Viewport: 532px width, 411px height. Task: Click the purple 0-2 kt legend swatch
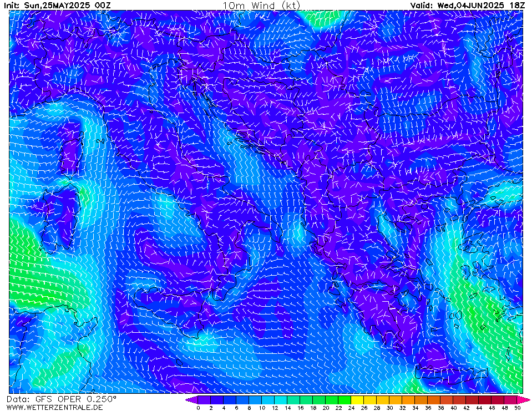tap(204, 400)
